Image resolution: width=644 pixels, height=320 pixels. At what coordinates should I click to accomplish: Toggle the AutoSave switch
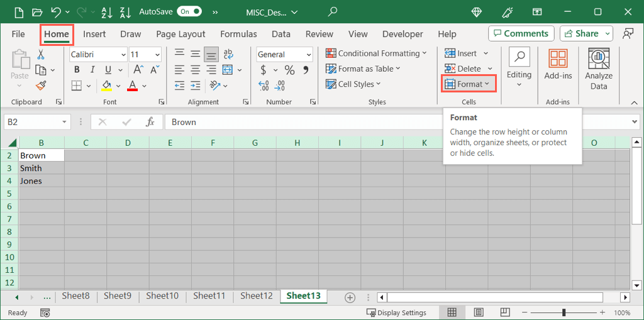(x=189, y=11)
